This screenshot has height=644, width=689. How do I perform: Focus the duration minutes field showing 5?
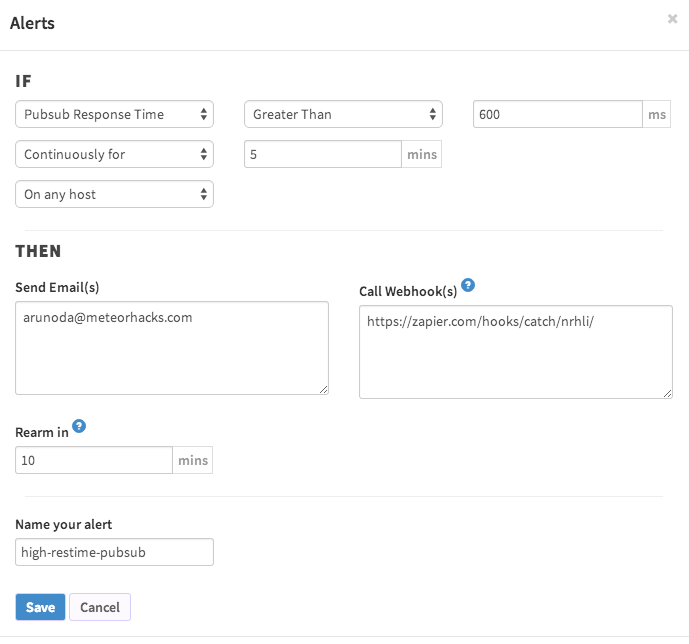coord(322,154)
